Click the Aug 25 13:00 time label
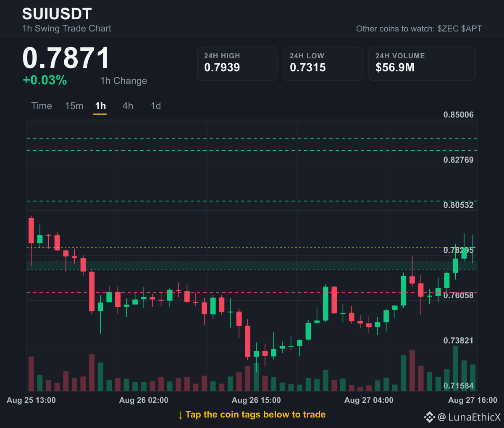The height and width of the screenshot is (428, 504). (31, 400)
